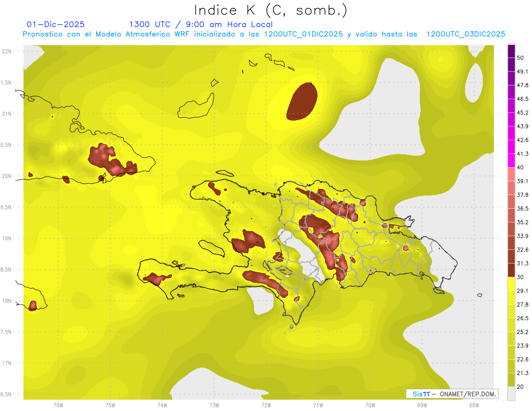
Task: Click the brown blob over Jamaica near 18N
Action: point(32,305)
